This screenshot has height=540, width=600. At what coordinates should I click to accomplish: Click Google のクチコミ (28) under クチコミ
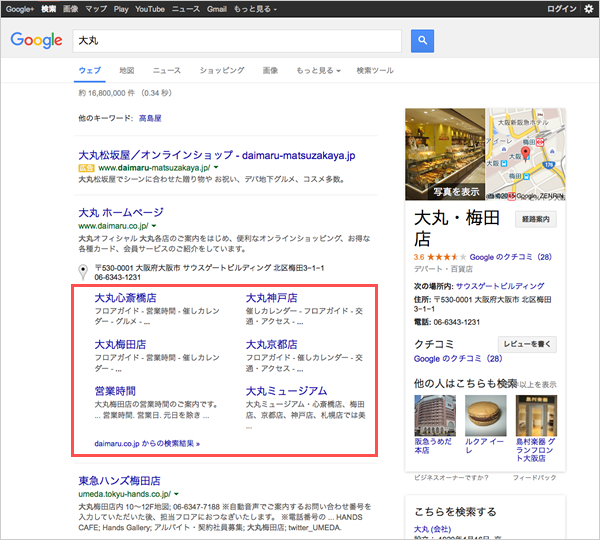point(458,359)
